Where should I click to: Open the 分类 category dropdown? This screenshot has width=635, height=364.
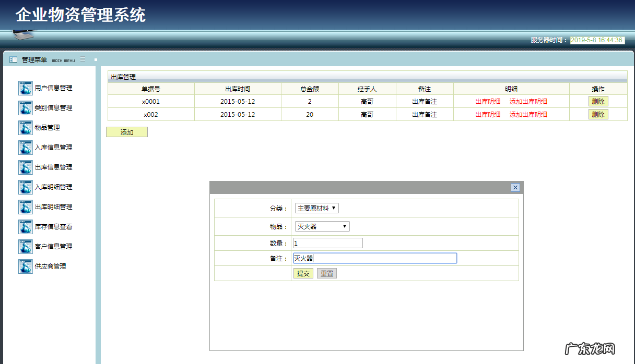[316, 208]
